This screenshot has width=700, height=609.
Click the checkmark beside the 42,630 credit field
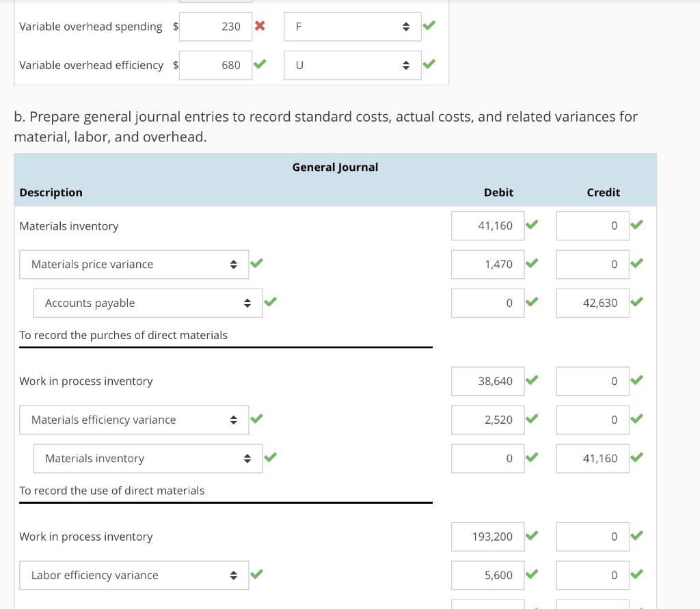(x=636, y=302)
